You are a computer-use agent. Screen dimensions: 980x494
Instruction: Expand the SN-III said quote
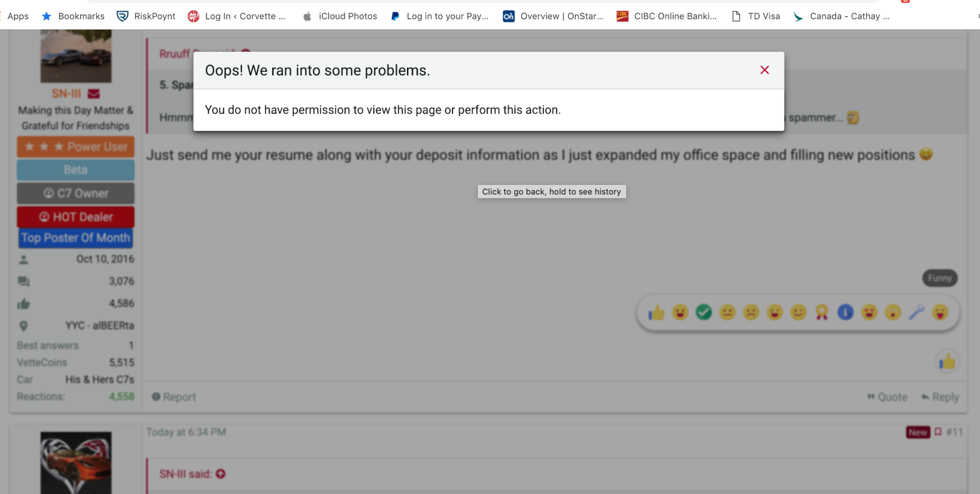point(220,474)
